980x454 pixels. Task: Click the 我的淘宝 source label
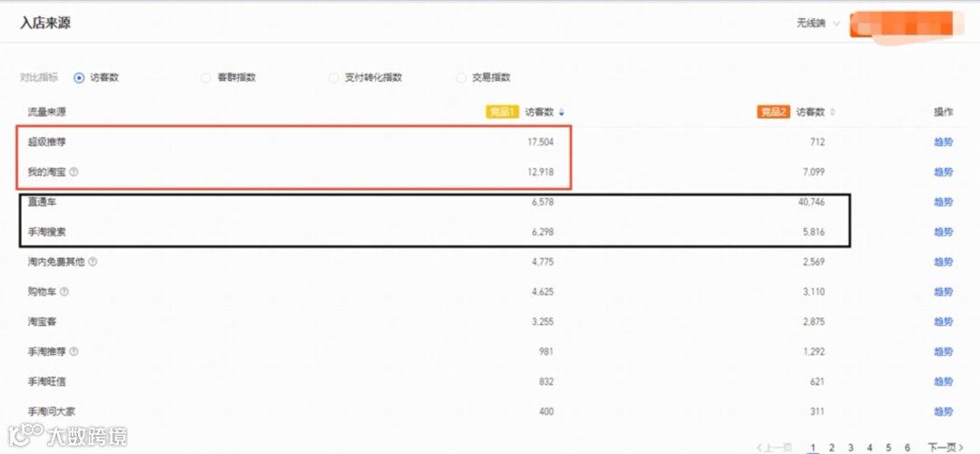point(47,172)
